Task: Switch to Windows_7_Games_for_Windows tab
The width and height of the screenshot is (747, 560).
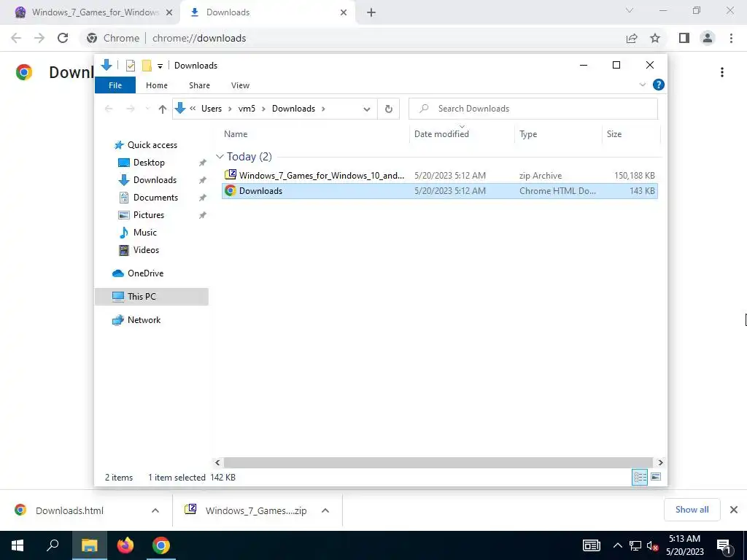Action: (96, 12)
